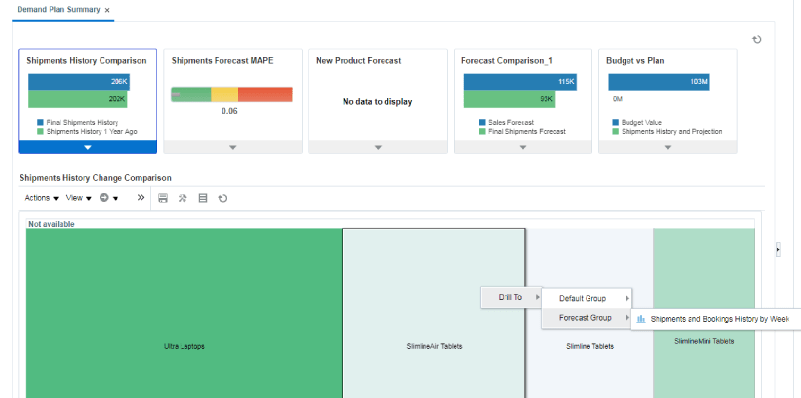
Task: Expand the Forecast Comparison_1 tile arrow
Action: [x=523, y=147]
